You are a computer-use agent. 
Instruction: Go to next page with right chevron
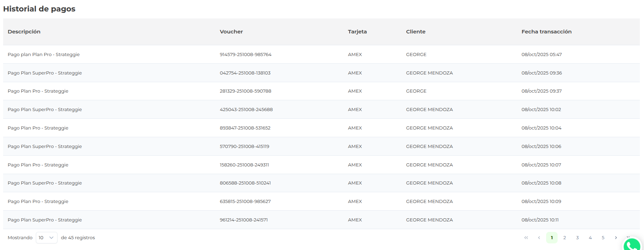(616, 238)
